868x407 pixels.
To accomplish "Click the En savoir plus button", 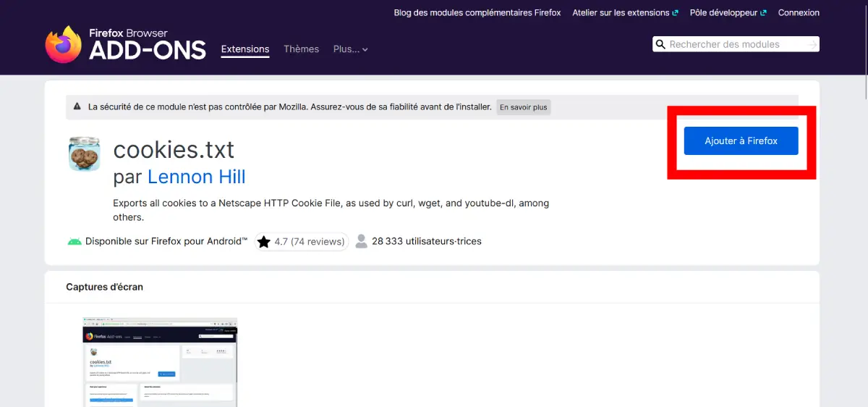I will (x=524, y=107).
